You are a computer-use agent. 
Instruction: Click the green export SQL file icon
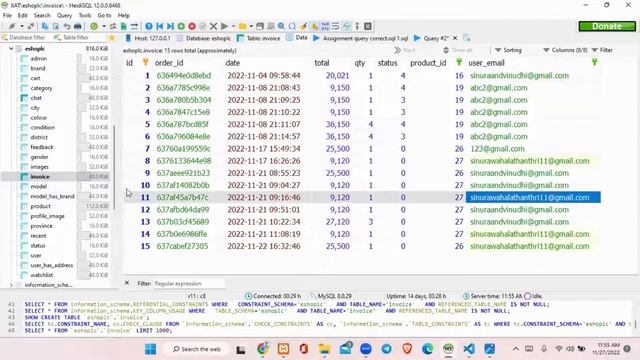[x=123, y=26]
